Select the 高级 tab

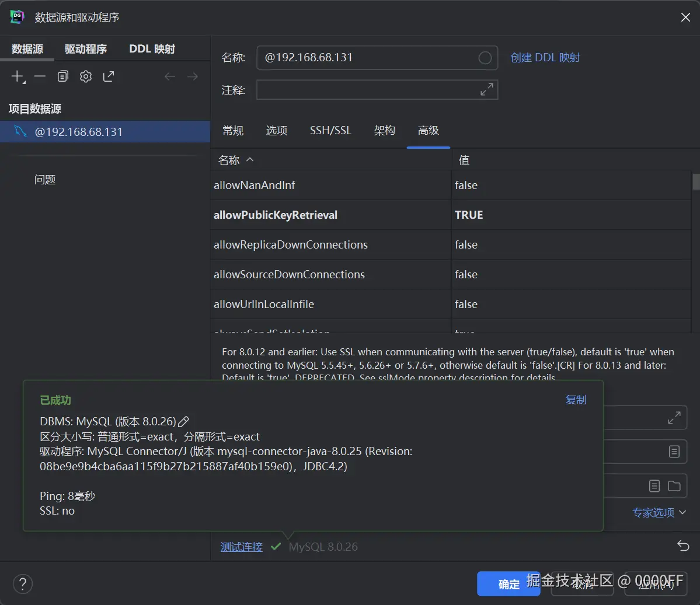428,130
